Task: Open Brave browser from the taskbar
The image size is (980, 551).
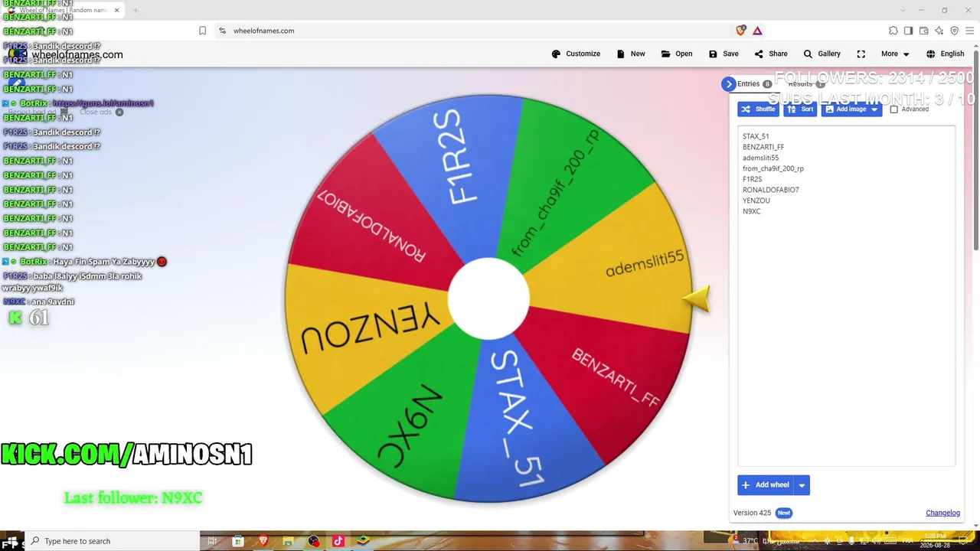Action: (x=263, y=541)
